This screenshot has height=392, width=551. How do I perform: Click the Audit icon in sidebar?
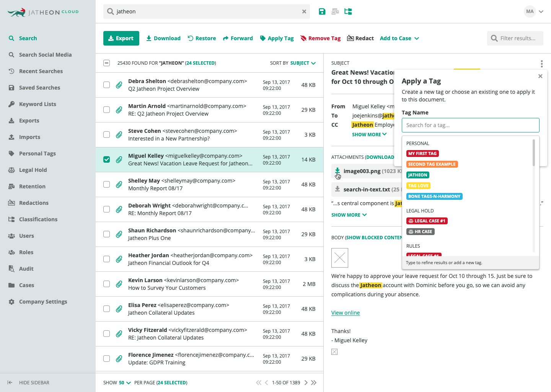click(x=11, y=269)
